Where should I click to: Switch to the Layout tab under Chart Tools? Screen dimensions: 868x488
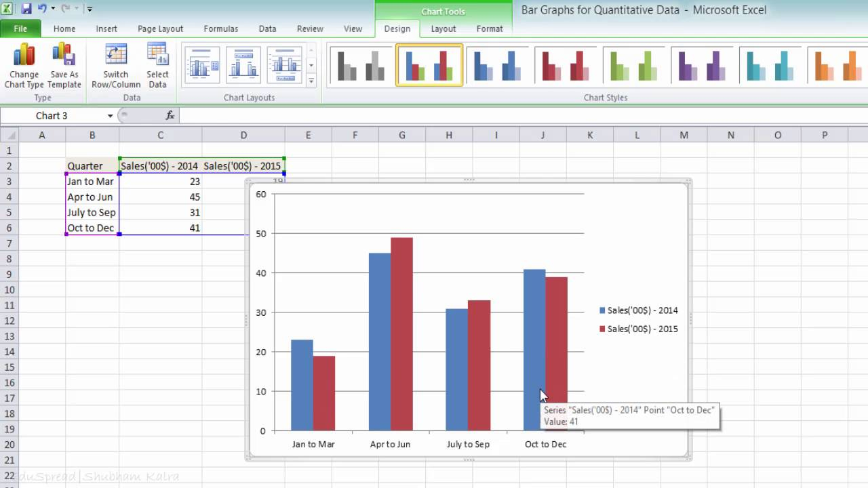click(443, 29)
